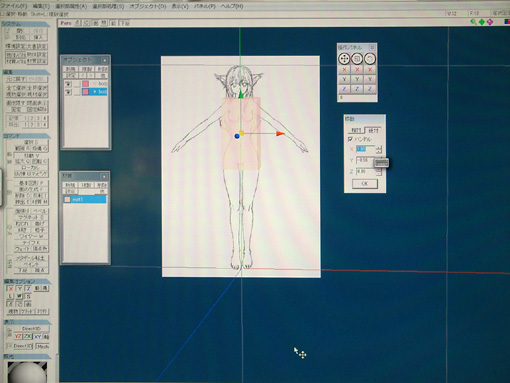Increase the X value with the stepper arrow

379,147
